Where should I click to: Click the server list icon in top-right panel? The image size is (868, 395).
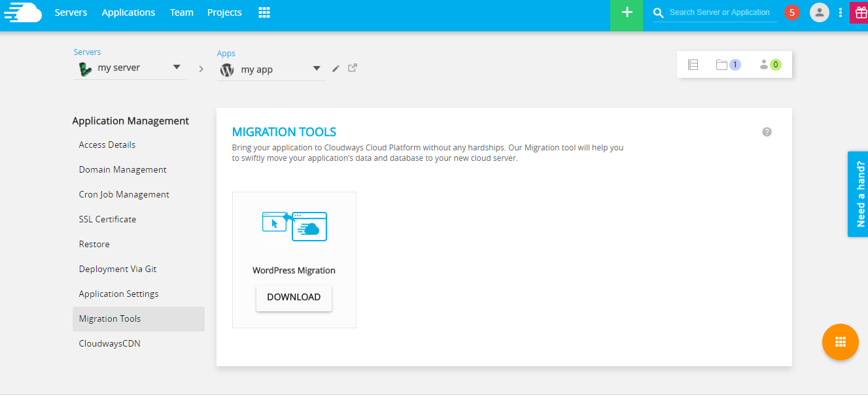[693, 65]
